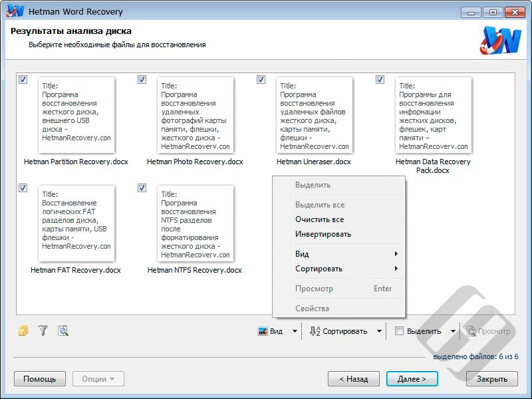Select Hetman Data Recovery Pack.docx thumbnail preview
Viewport: 532px width, 399px height.
pos(434,114)
